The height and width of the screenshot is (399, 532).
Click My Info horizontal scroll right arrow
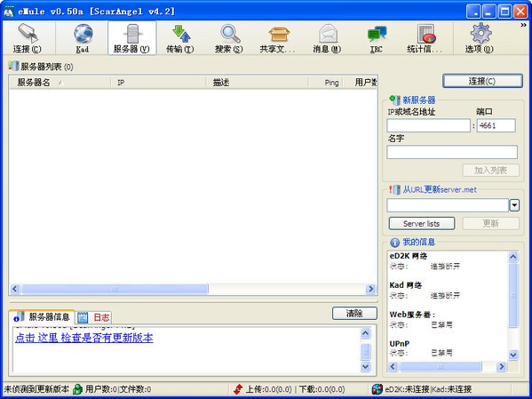pyautogui.click(x=501, y=366)
